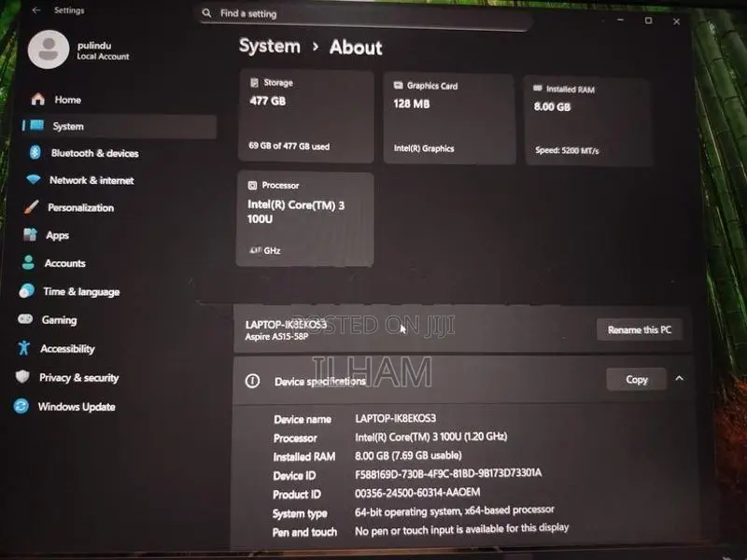Click the Processor chip icon
This screenshot has height=560, width=747.
(252, 185)
